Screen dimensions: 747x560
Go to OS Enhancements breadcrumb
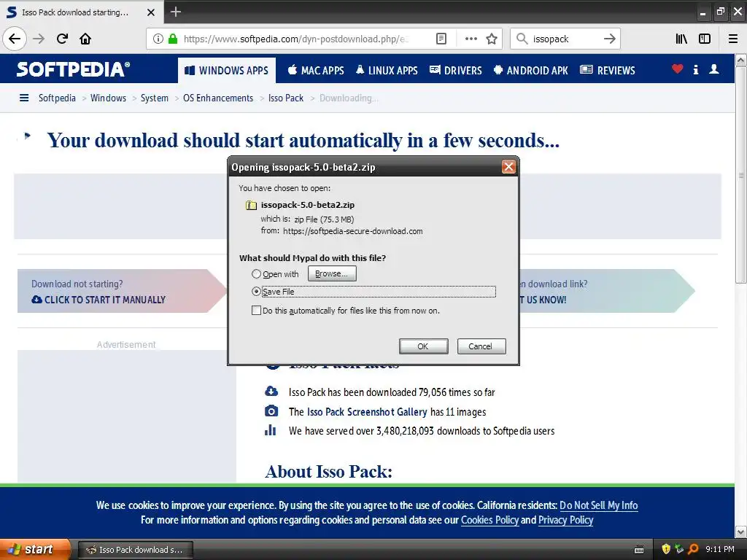(218, 98)
